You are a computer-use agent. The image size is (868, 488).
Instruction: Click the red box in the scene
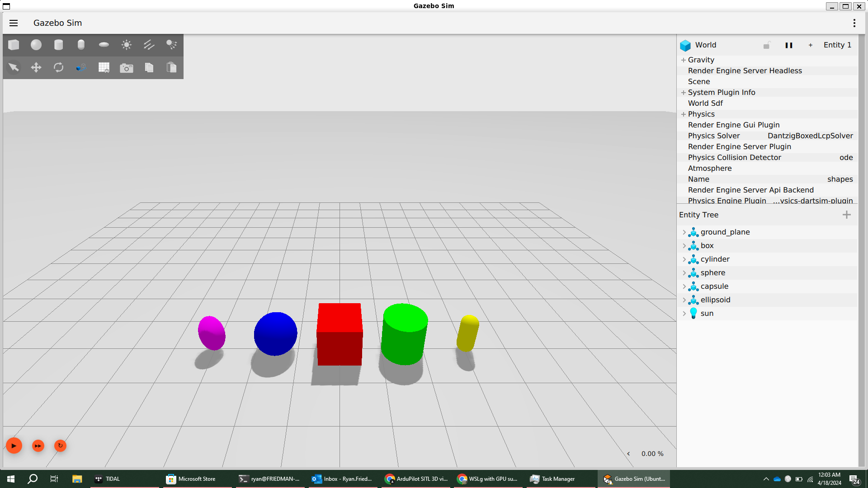tap(340, 334)
